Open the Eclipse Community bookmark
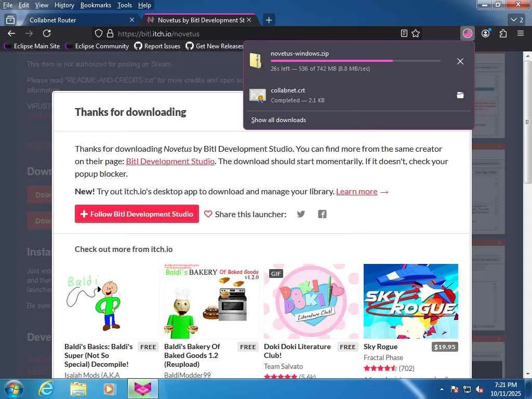 97,46
